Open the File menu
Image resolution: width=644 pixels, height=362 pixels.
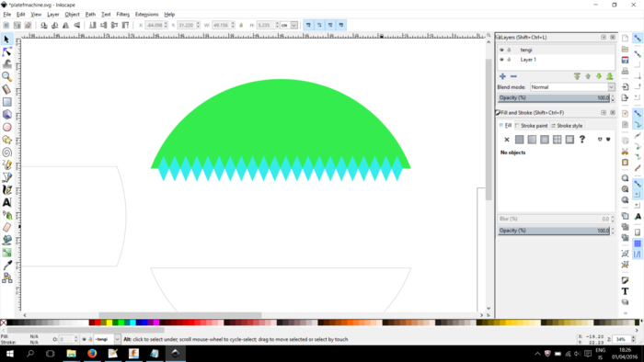tap(7, 15)
